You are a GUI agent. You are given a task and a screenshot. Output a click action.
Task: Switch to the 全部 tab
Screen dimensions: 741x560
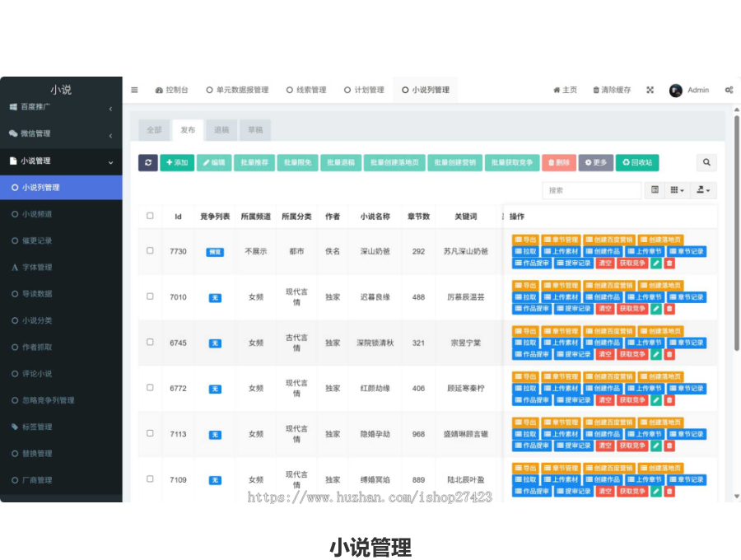tap(155, 130)
